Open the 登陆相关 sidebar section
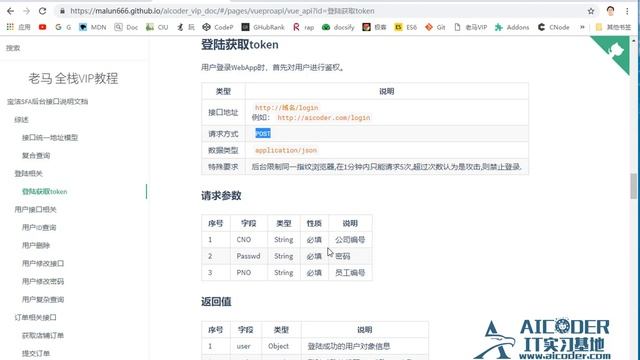 (29, 173)
